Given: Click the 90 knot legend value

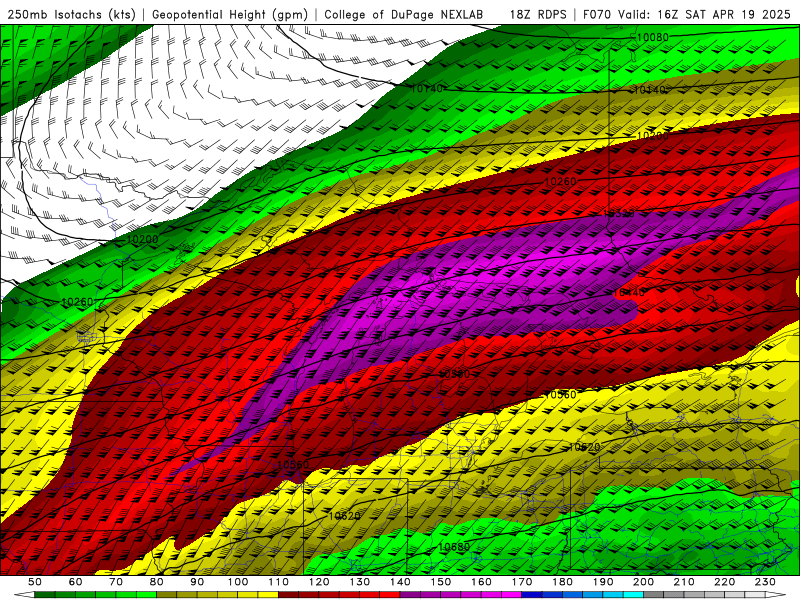Looking at the screenshot, I should [x=197, y=582].
